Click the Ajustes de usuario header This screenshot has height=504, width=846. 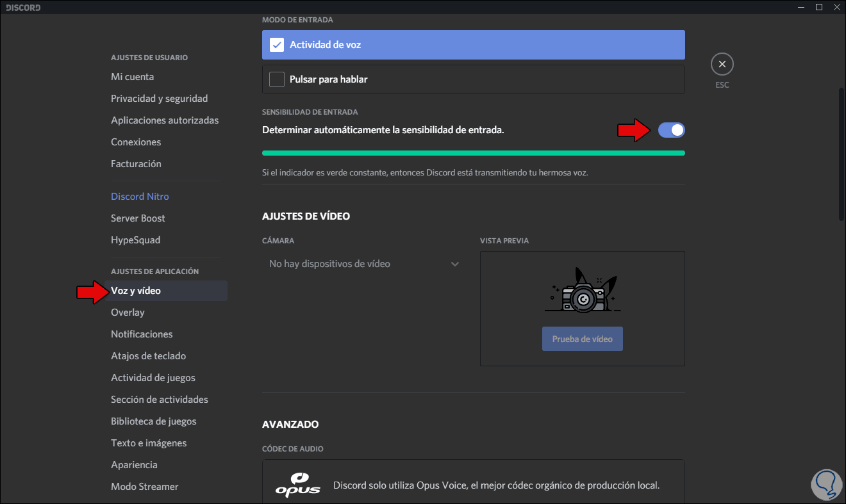click(x=149, y=58)
